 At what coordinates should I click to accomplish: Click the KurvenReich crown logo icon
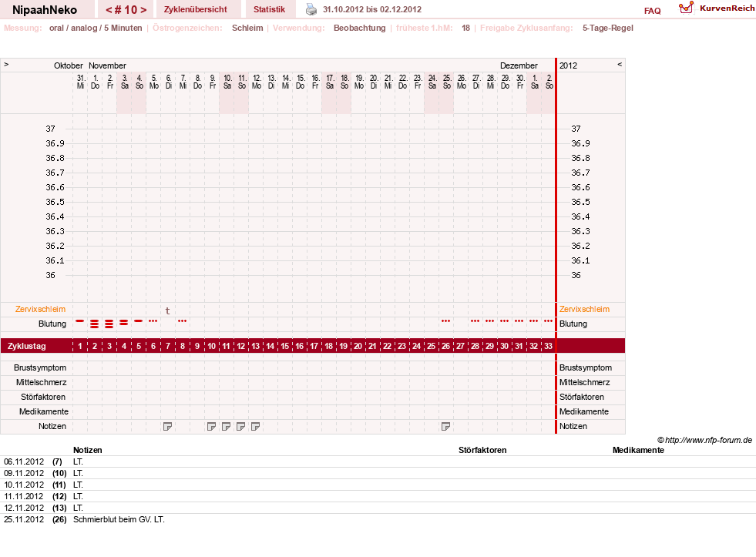[x=686, y=8]
